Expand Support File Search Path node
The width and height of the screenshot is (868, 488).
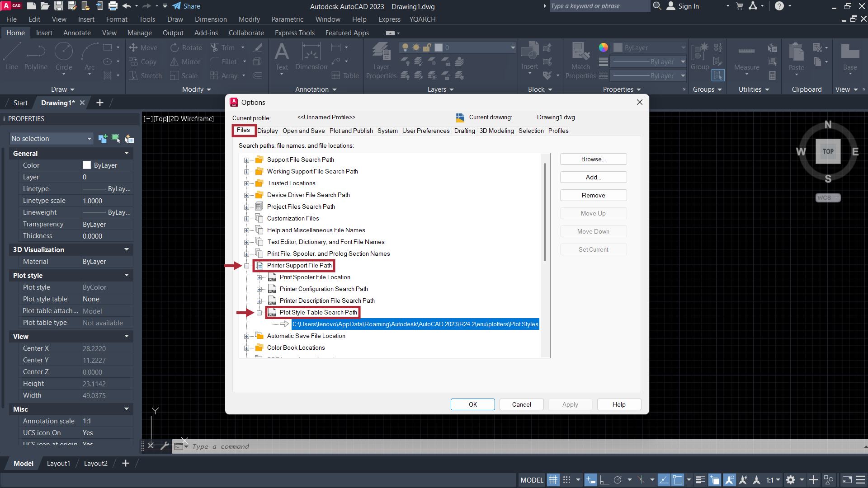click(246, 160)
